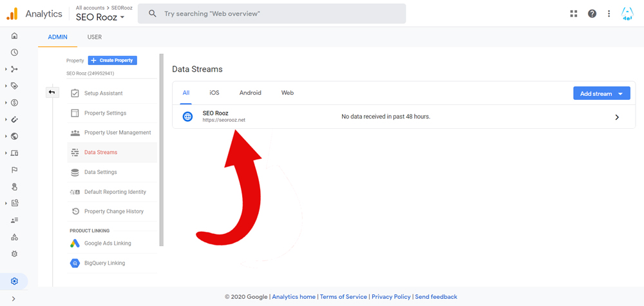Open BigQuery Linking

[112, 263]
